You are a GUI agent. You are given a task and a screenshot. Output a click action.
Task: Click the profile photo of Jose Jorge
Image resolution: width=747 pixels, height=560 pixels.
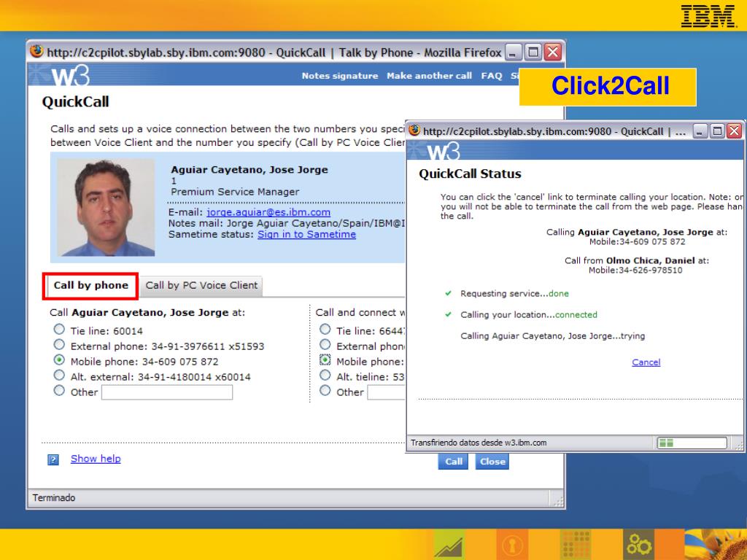click(x=106, y=208)
